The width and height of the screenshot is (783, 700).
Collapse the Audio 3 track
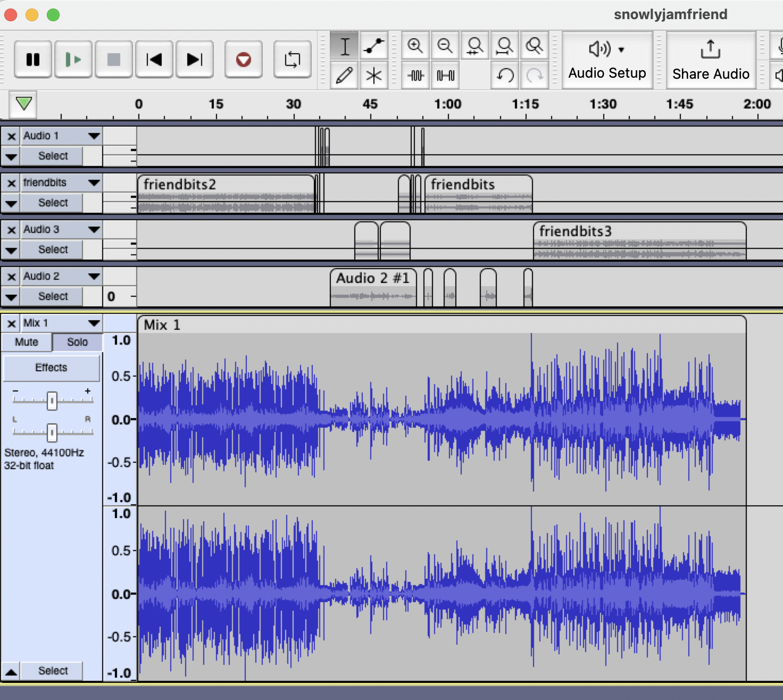click(11, 250)
